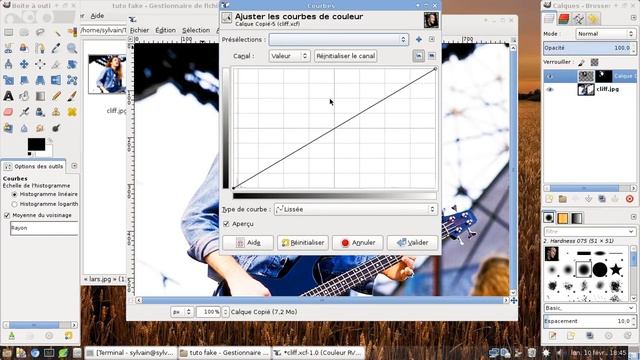Select the Flip tool
Viewport: 640px width, 360px height.
[56, 80]
